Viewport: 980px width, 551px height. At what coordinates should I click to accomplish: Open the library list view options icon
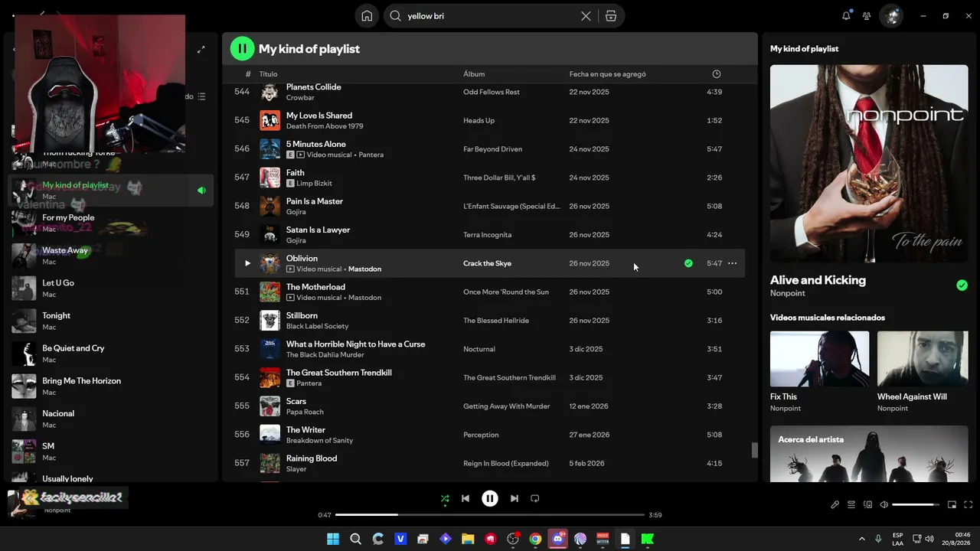pos(201,96)
